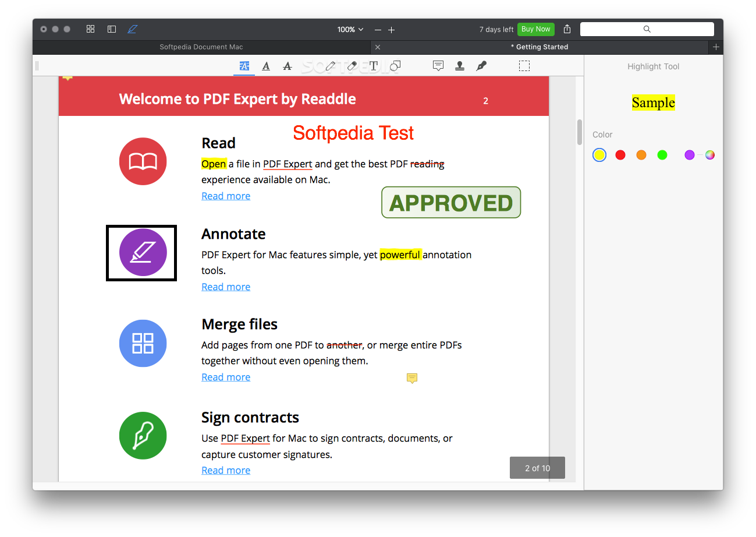Open the Share menu
The width and height of the screenshot is (756, 537).
tap(566, 29)
